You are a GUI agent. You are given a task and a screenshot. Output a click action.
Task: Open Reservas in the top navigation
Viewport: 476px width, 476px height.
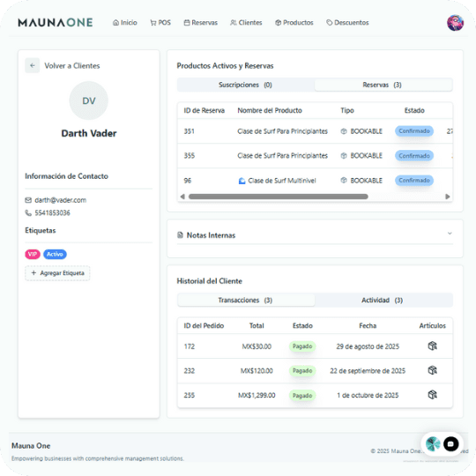pyautogui.click(x=201, y=22)
